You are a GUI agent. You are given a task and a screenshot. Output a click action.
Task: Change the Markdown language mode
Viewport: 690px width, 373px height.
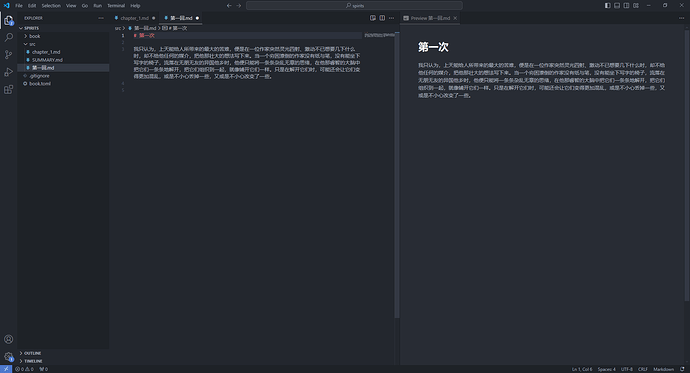(663, 369)
